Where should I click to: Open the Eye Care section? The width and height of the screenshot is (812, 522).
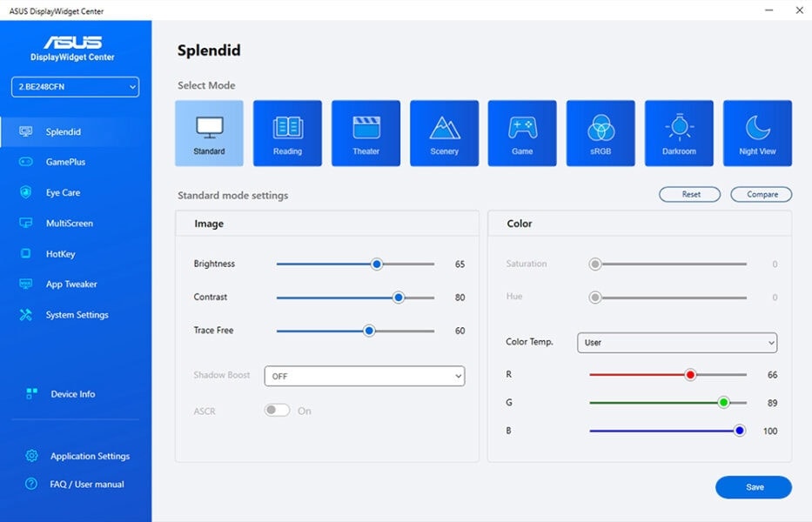click(x=64, y=192)
